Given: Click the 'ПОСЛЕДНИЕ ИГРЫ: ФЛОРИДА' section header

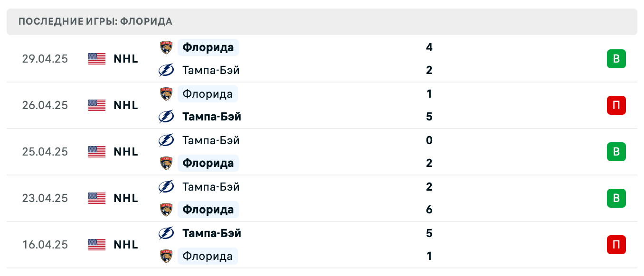Looking at the screenshot, I should tap(95, 21).
